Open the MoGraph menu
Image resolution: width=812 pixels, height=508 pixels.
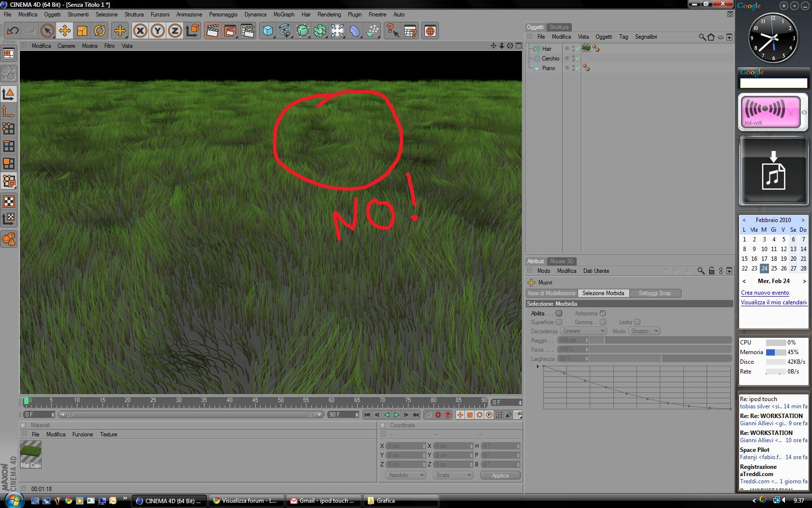284,15
